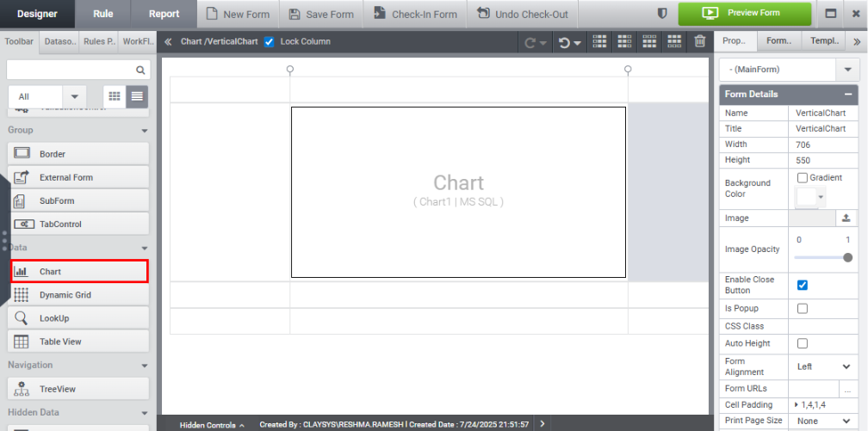
Task: Click the shield icon beside Preview Form
Action: click(x=662, y=14)
